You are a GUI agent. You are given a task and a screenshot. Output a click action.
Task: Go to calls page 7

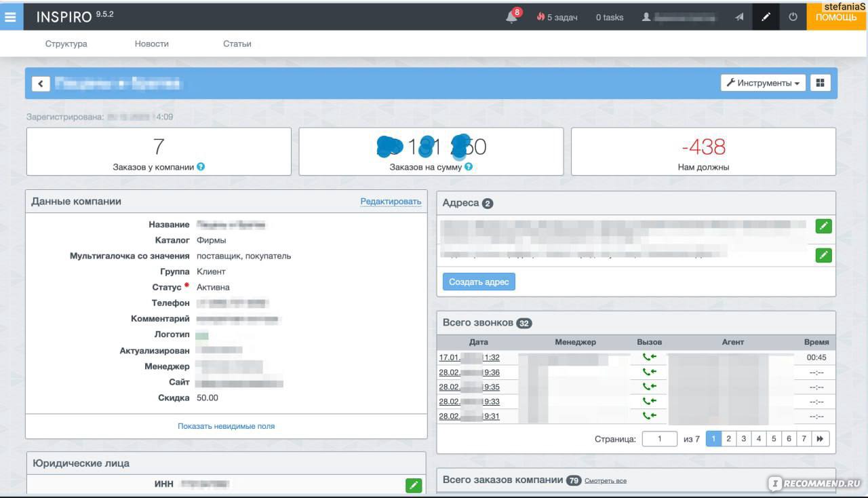point(804,439)
